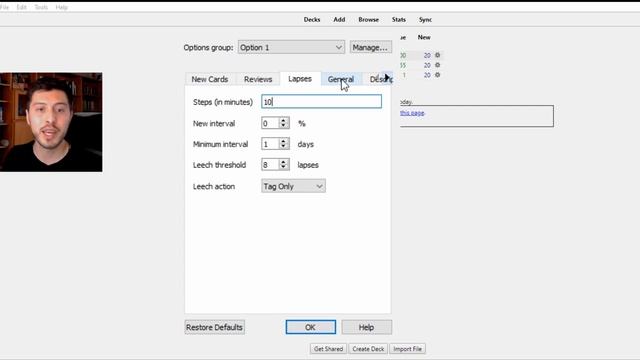
Task: Open the Browse card browser
Action: [369, 20]
